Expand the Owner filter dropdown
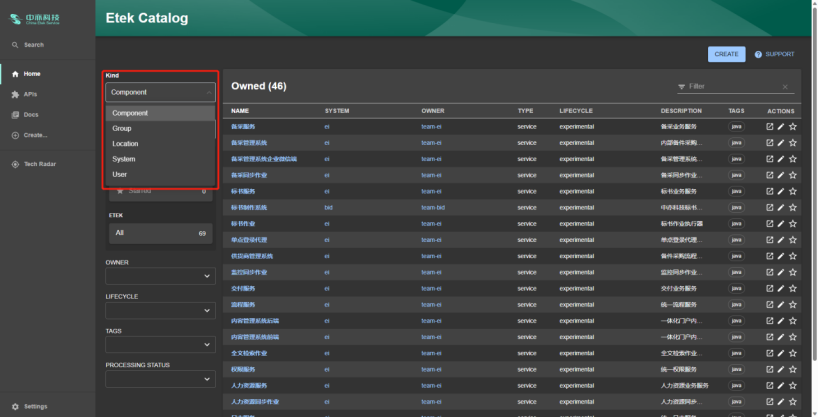This screenshot has width=819, height=418. pyautogui.click(x=160, y=276)
